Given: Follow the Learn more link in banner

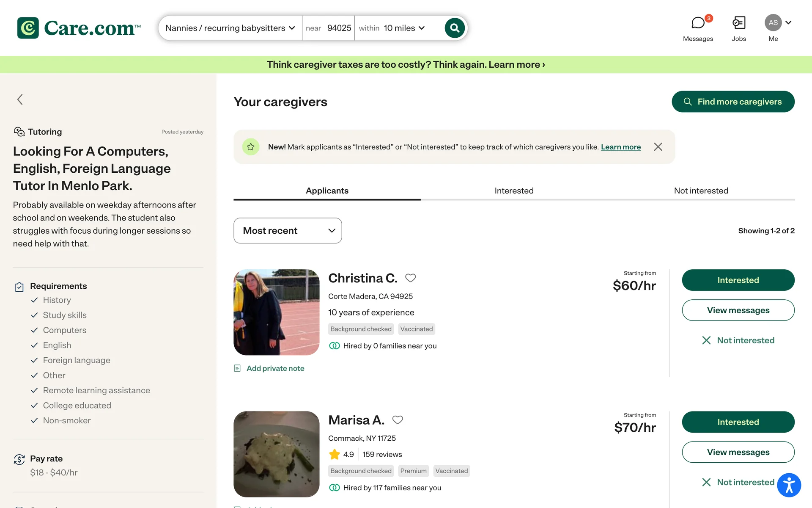Looking at the screenshot, I should tap(621, 147).
